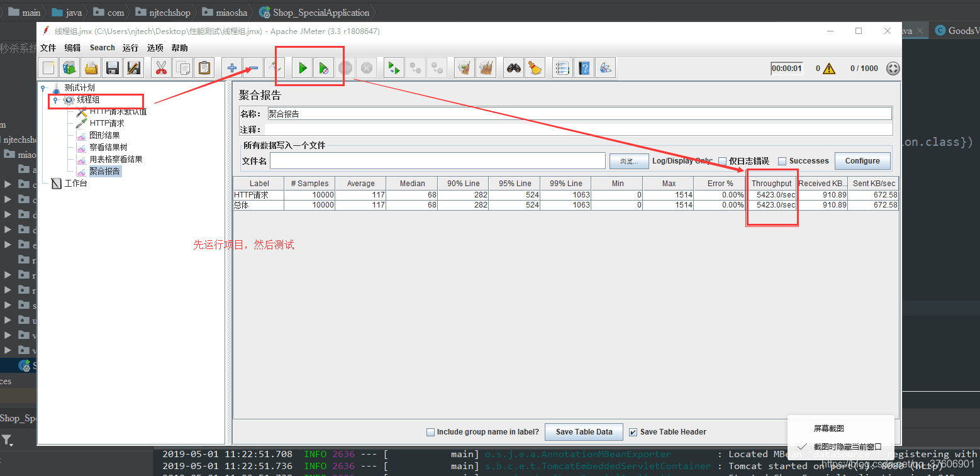
Task: Select the 图形结果 listener node
Action: click(104, 135)
